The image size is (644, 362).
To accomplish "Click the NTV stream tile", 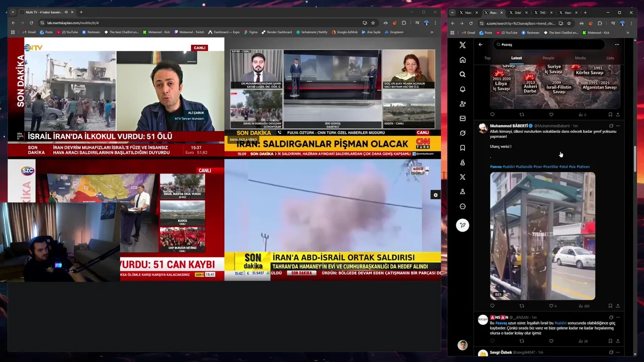I will pos(116,98).
